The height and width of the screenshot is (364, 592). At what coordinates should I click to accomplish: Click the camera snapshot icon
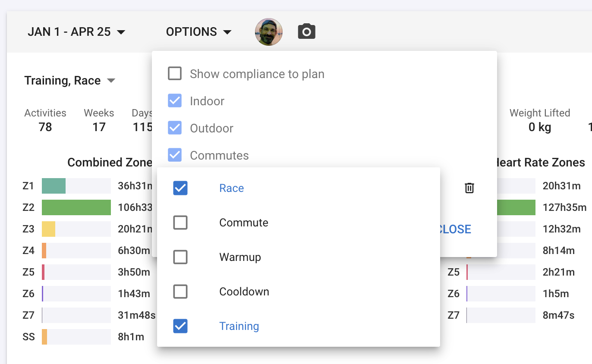click(x=307, y=32)
